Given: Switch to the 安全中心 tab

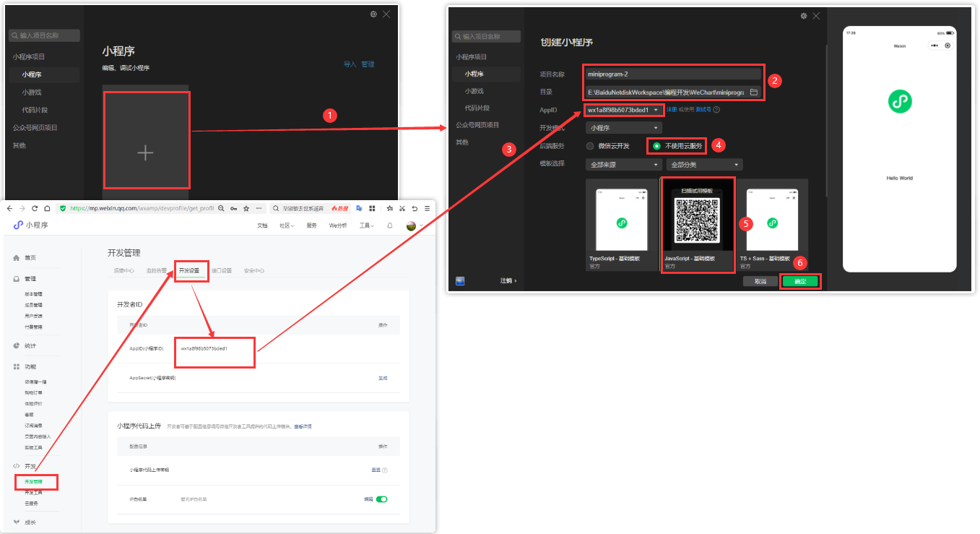Looking at the screenshot, I should tap(254, 271).
